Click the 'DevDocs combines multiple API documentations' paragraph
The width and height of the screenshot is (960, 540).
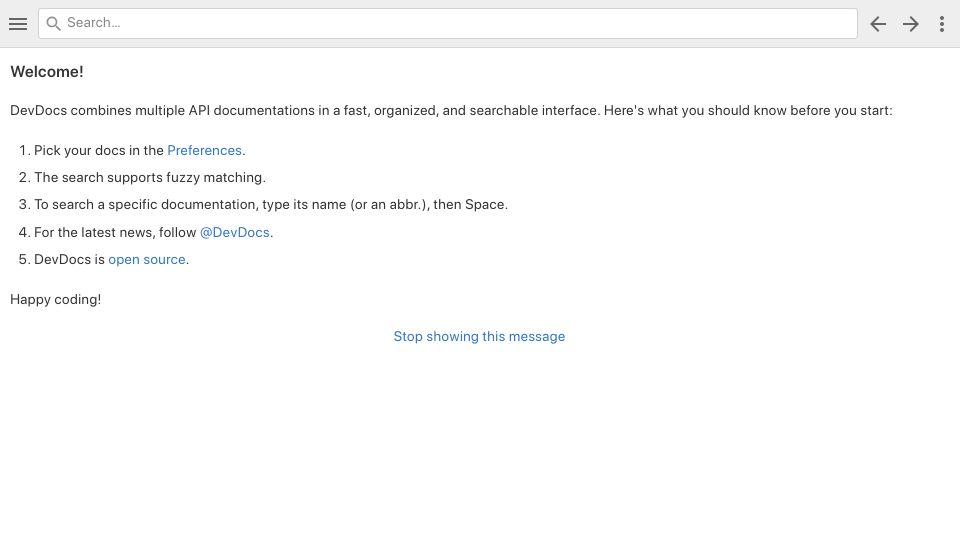click(451, 110)
